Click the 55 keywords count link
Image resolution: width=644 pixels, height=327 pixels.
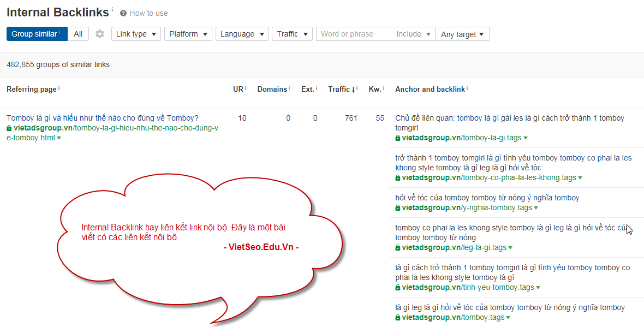coord(380,118)
